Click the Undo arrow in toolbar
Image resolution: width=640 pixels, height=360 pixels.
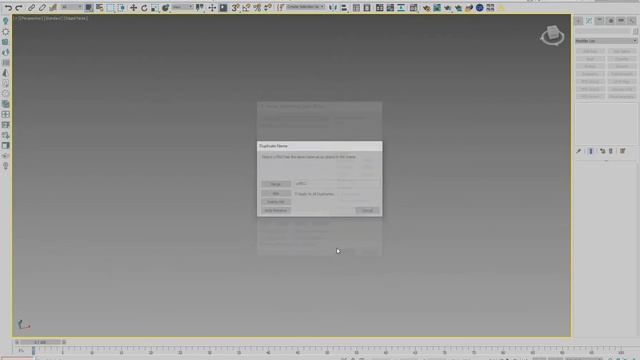[8, 8]
